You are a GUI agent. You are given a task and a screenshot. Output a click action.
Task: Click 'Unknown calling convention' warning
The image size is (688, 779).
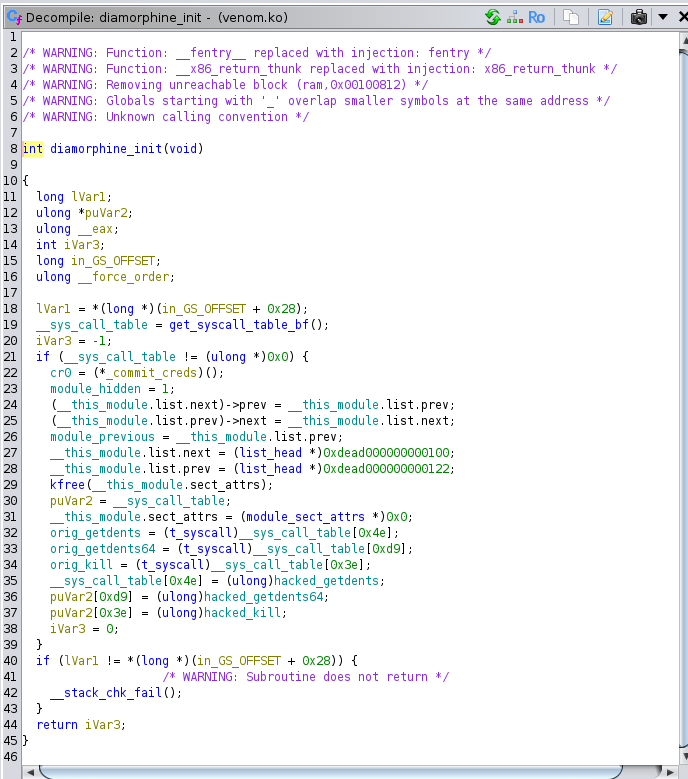tap(166, 117)
